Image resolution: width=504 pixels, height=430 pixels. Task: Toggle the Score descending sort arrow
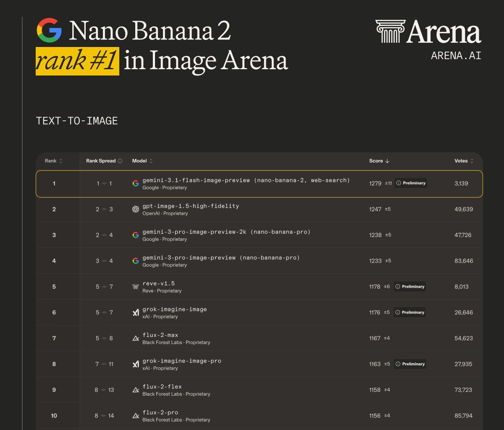[386, 161]
